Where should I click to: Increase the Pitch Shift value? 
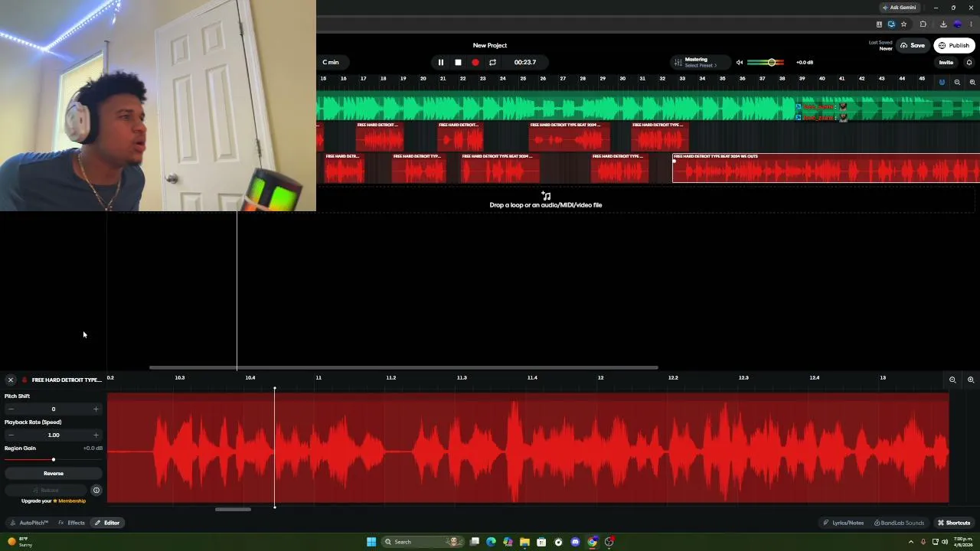(96, 409)
